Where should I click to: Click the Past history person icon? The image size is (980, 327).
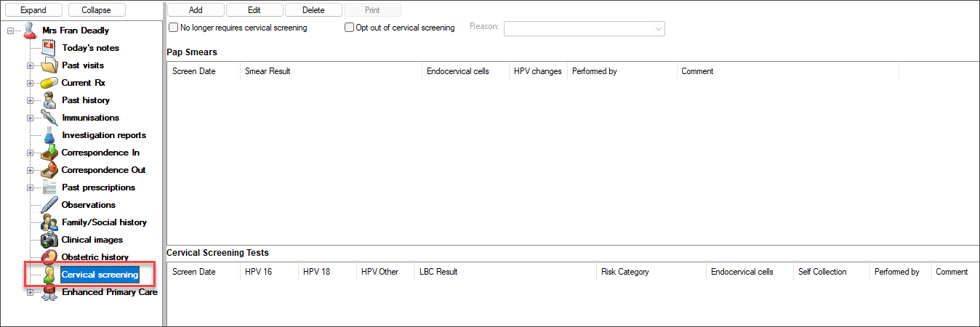coord(49,100)
